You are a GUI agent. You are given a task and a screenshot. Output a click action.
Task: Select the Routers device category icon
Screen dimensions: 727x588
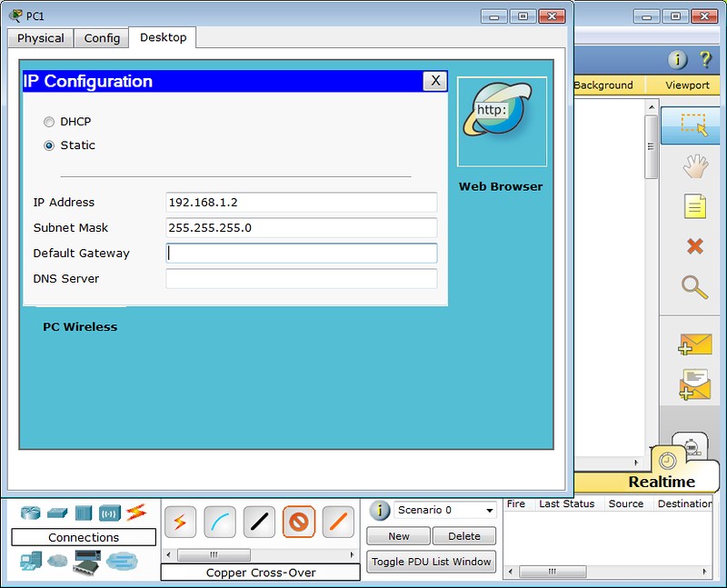[31, 513]
